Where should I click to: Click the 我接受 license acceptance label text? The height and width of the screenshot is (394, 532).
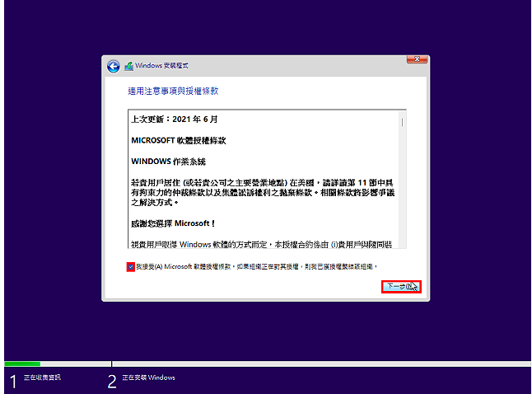pos(256,266)
